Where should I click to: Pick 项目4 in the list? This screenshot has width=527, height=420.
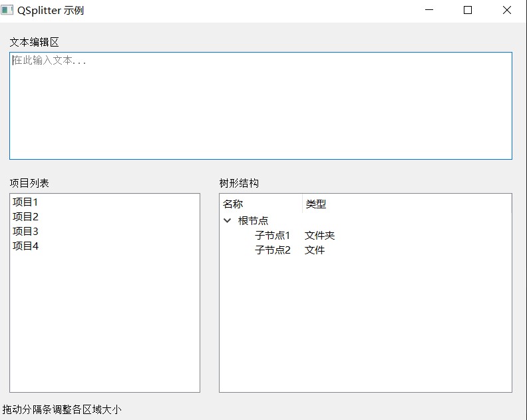26,246
